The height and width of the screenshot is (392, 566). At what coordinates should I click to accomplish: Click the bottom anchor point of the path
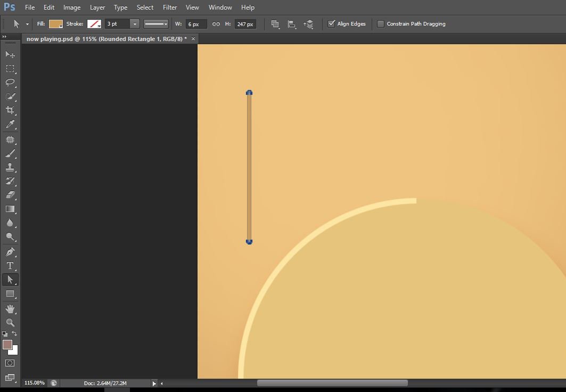click(249, 242)
